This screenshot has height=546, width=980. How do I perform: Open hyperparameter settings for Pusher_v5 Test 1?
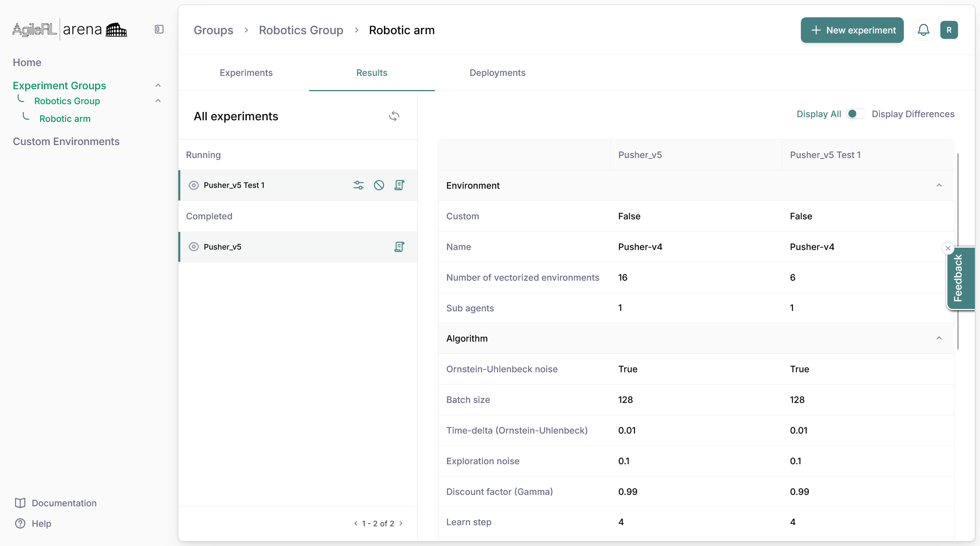(358, 185)
